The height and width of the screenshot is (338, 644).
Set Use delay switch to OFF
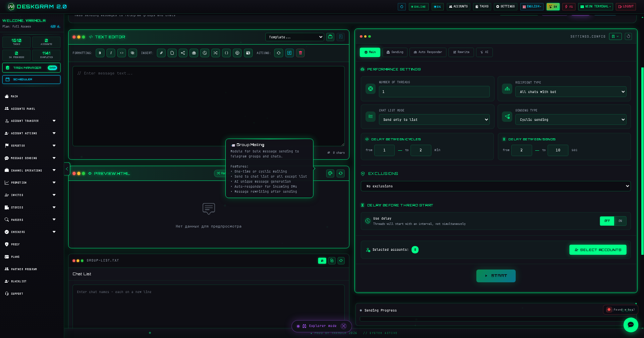point(607,221)
